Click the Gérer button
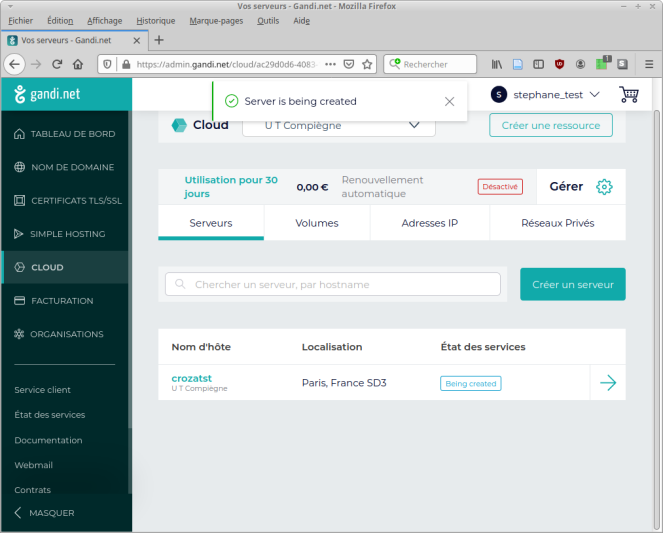663x533 pixels. pyautogui.click(x=581, y=186)
